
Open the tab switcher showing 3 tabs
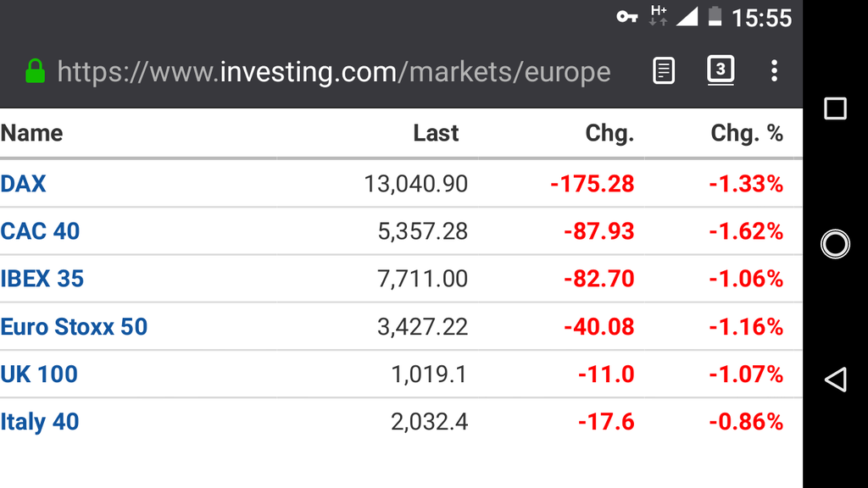click(721, 70)
